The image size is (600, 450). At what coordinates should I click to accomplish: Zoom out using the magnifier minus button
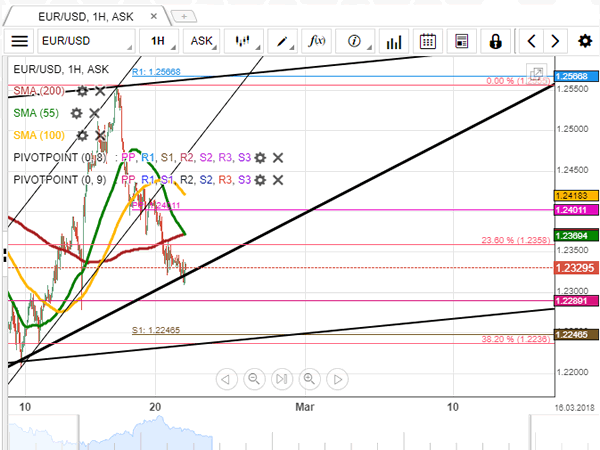tap(254, 379)
